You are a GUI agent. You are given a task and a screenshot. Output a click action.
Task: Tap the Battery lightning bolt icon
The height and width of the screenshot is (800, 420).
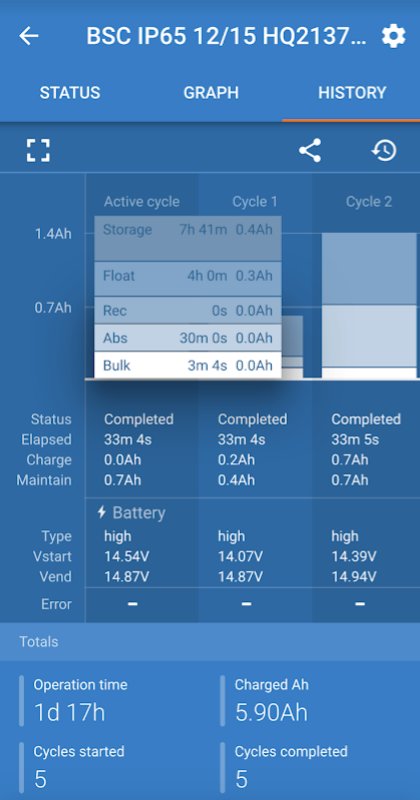click(102, 512)
